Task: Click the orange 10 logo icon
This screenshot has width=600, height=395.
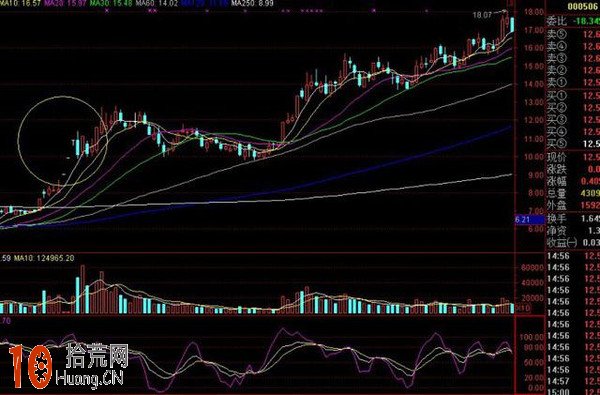Action: [30, 367]
